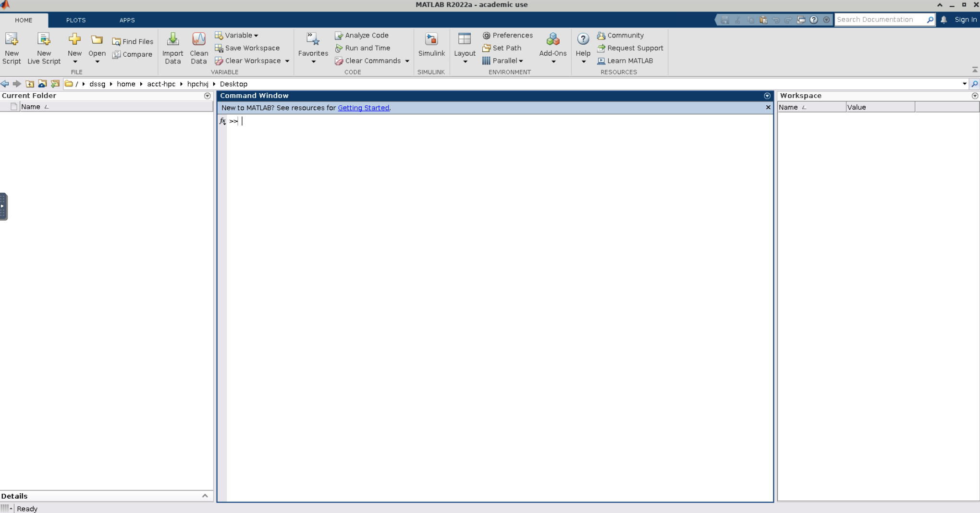Click the search folder icon at address bar end

(x=975, y=84)
